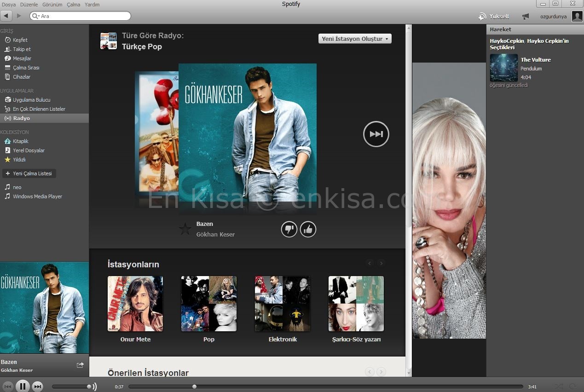Image resolution: width=584 pixels, height=392 pixels.
Task: Previous page of Önerilen İstasyonlar
Action: [370, 372]
